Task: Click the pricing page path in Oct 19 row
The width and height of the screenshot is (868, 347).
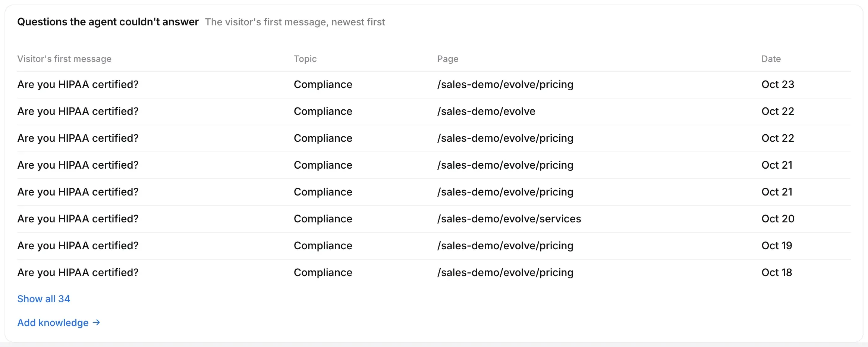Action: (505, 246)
